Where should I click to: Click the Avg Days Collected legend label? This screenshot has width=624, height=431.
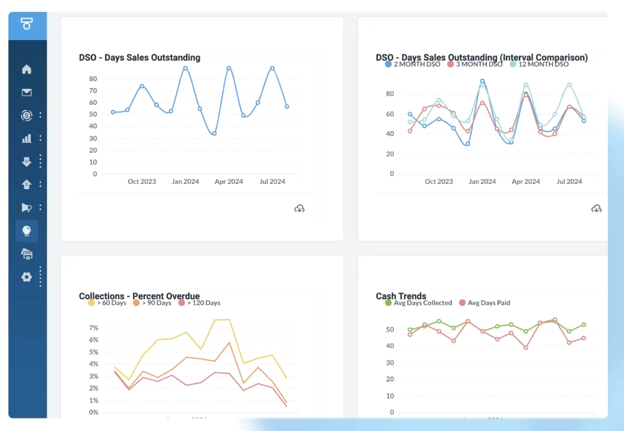(423, 303)
